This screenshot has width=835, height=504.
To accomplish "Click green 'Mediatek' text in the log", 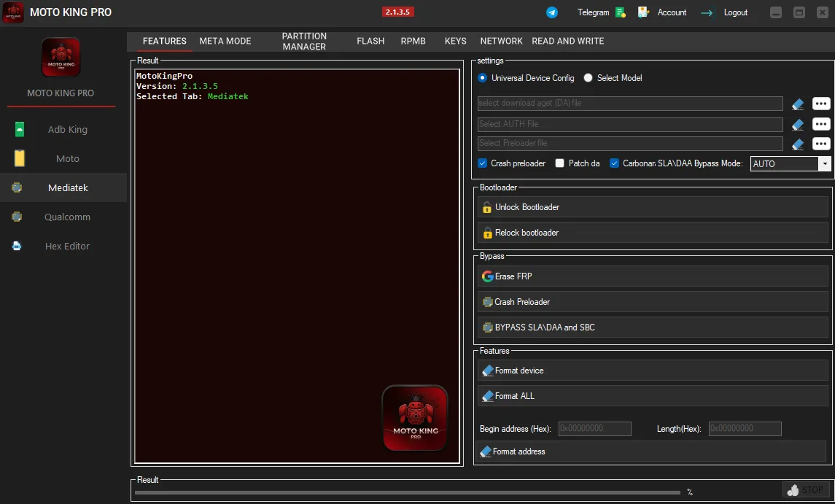I will point(228,96).
